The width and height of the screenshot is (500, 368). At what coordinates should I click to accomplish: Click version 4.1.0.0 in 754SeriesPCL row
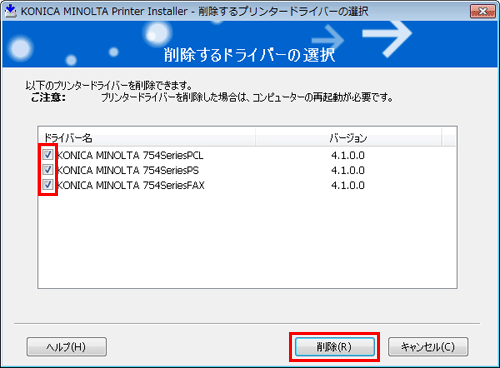click(x=348, y=155)
